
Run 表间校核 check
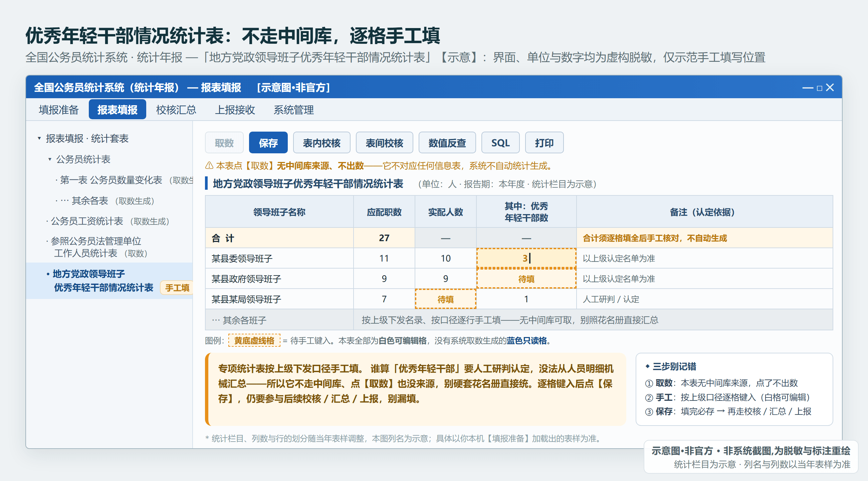coord(385,143)
